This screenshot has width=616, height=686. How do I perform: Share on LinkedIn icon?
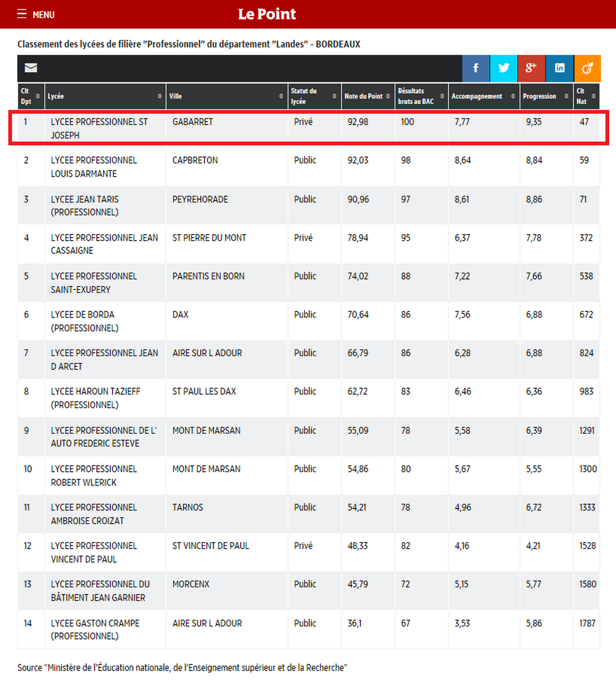(x=559, y=68)
